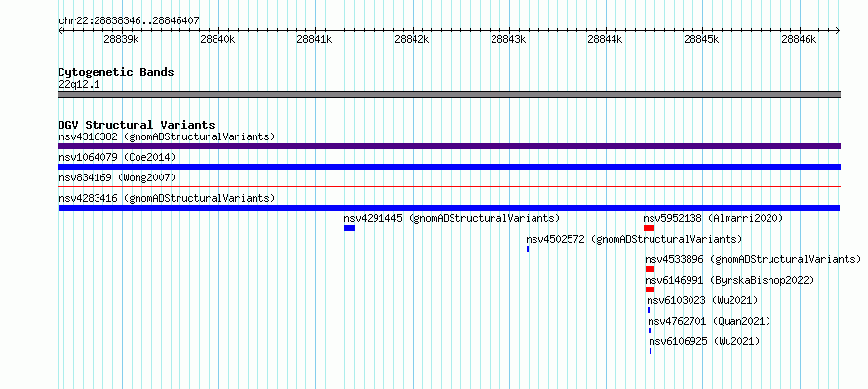The width and height of the screenshot is (868, 389).
Task: Click the blue nsv4283416 variant bar
Action: (449, 208)
